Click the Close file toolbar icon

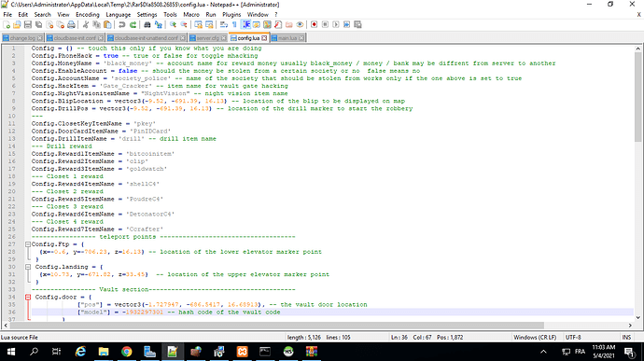pos(49,24)
